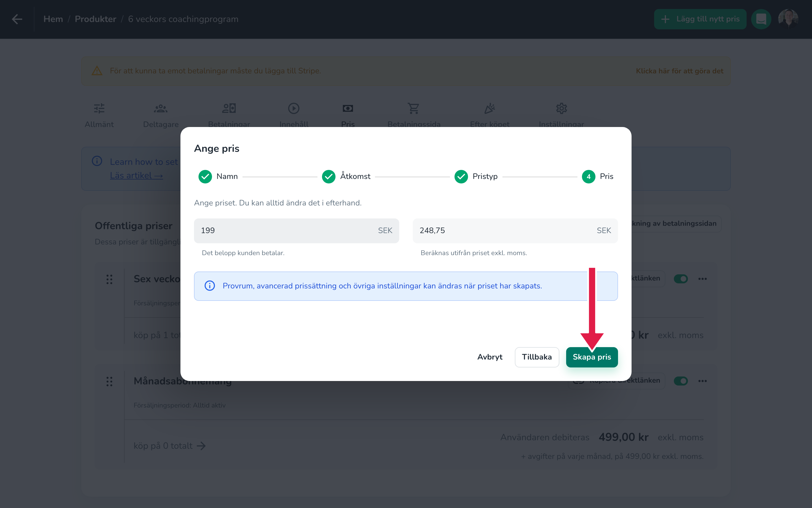Click 'Det belopp kunden betalar.' helper text
The width and height of the screenshot is (812, 508).
click(x=243, y=253)
